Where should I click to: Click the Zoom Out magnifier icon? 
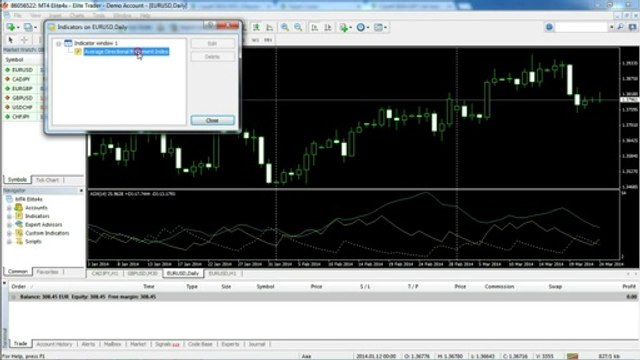[x=298, y=27]
